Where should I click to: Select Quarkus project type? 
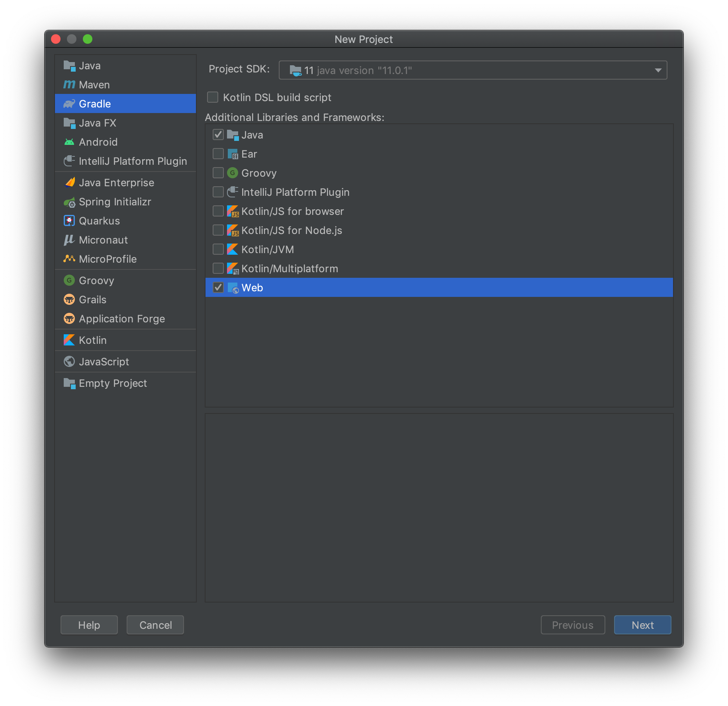click(125, 221)
